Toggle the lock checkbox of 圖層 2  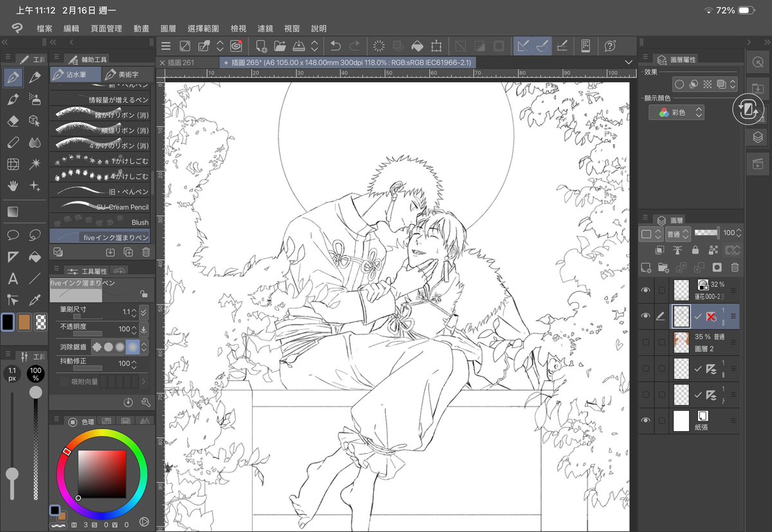coord(661,342)
